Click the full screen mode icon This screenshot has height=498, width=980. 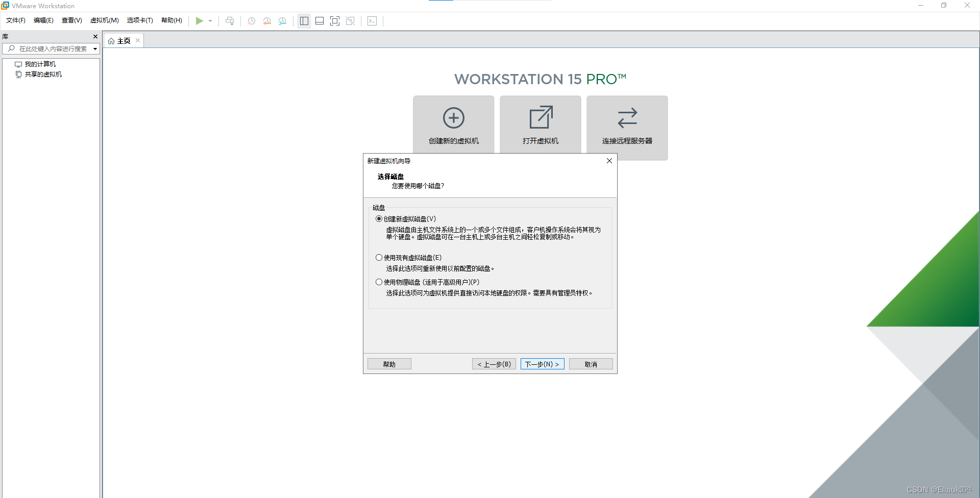(335, 21)
